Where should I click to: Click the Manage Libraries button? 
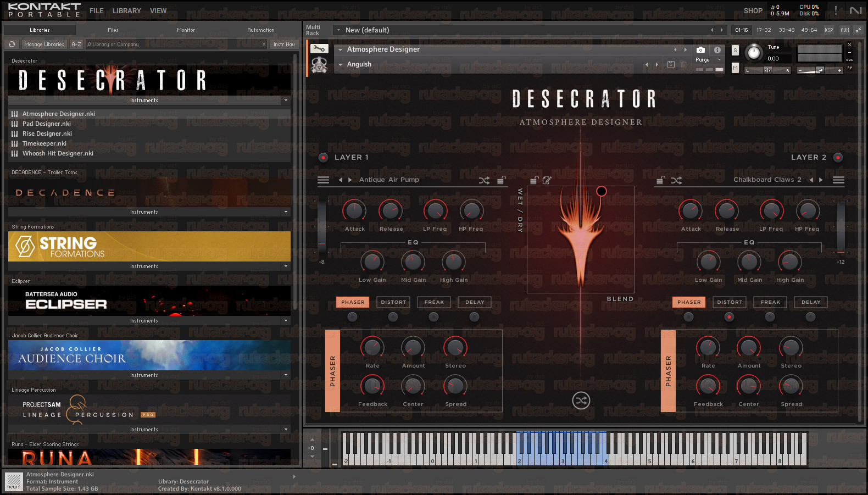pos(44,45)
